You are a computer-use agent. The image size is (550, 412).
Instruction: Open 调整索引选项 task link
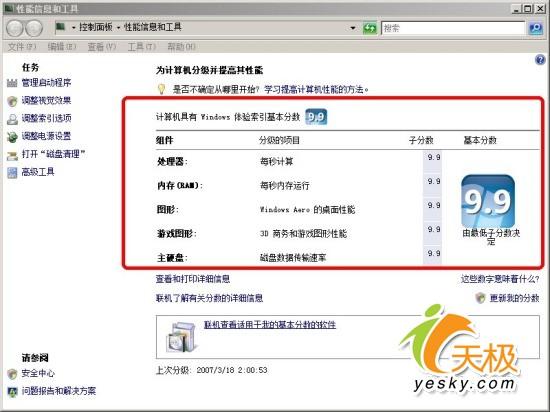[46, 118]
